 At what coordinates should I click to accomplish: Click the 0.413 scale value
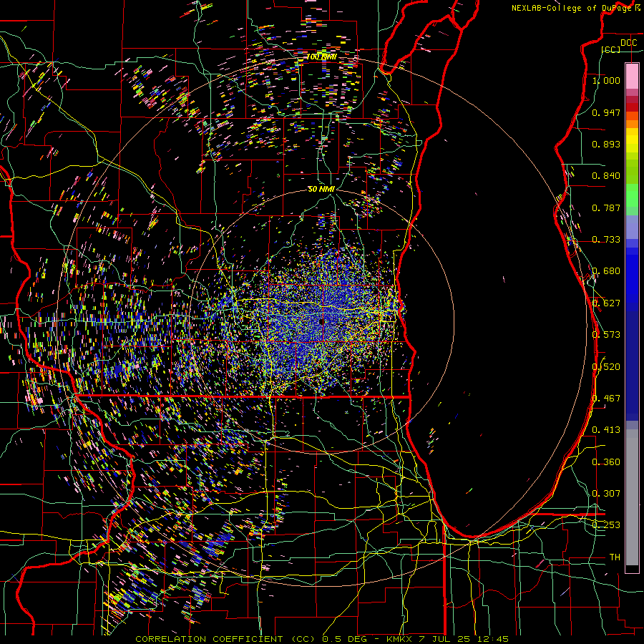coord(606,430)
